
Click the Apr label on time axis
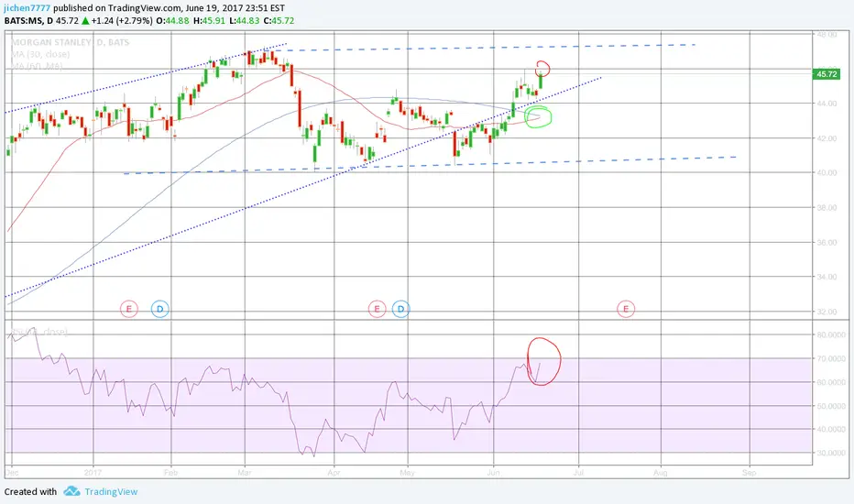[334, 473]
